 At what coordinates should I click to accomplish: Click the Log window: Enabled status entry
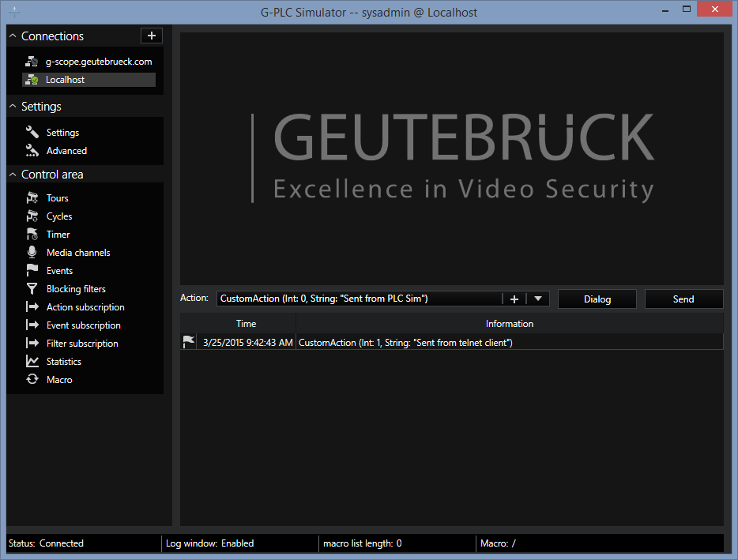pyautogui.click(x=209, y=543)
